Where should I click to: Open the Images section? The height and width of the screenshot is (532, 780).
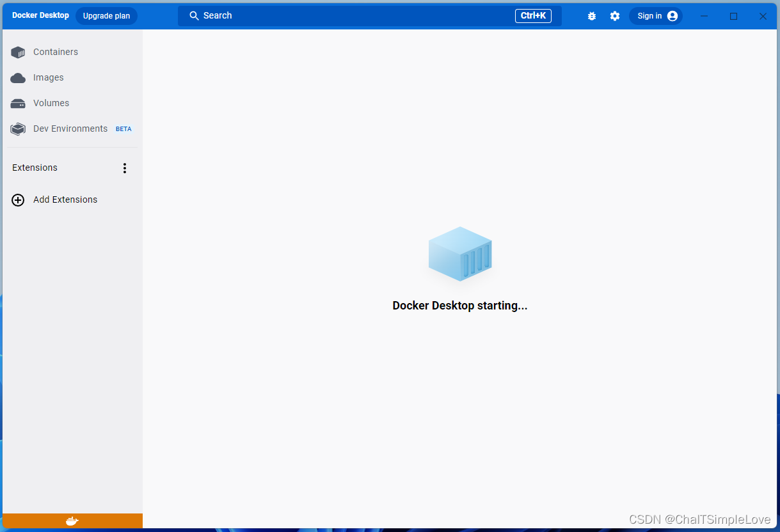pyautogui.click(x=48, y=77)
